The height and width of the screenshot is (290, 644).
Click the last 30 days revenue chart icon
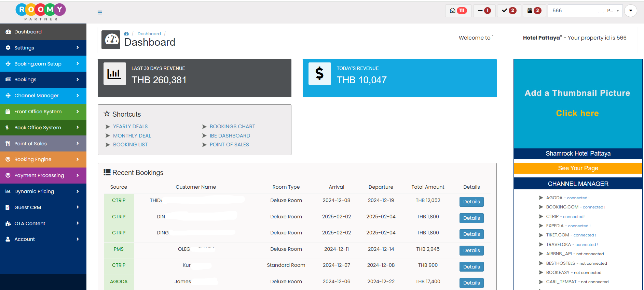[114, 74]
